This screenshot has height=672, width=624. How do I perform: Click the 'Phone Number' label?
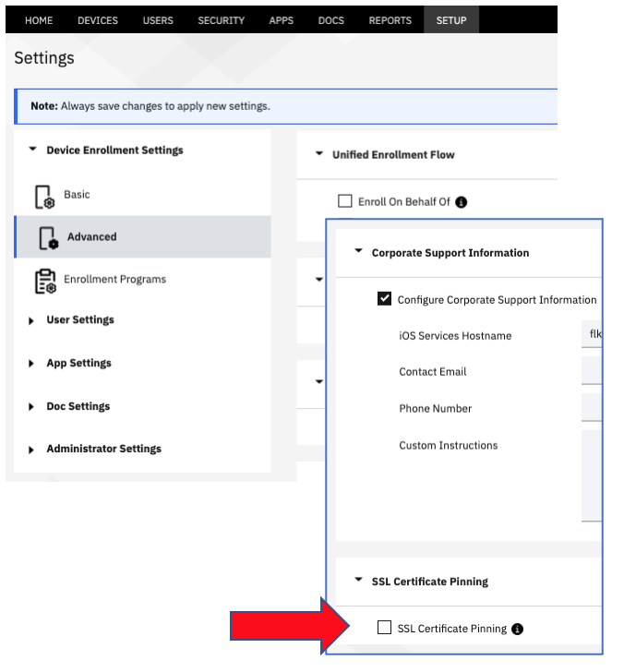tap(435, 408)
